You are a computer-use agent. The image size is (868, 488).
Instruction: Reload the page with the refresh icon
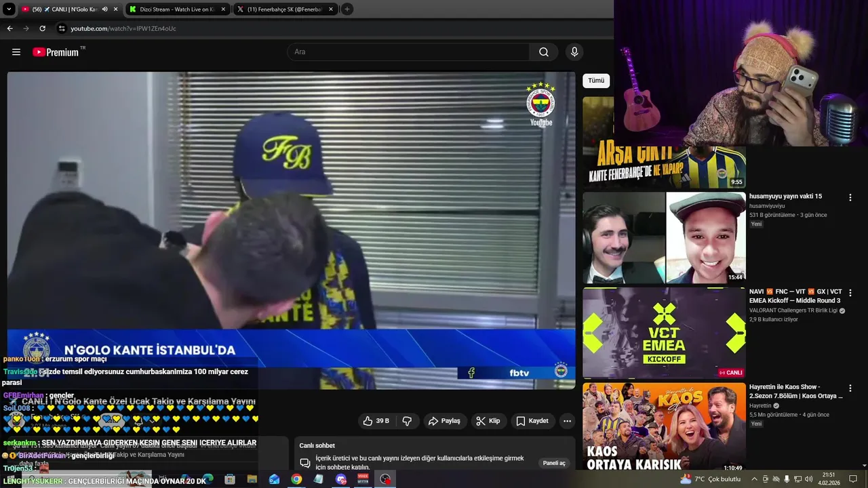point(42,28)
